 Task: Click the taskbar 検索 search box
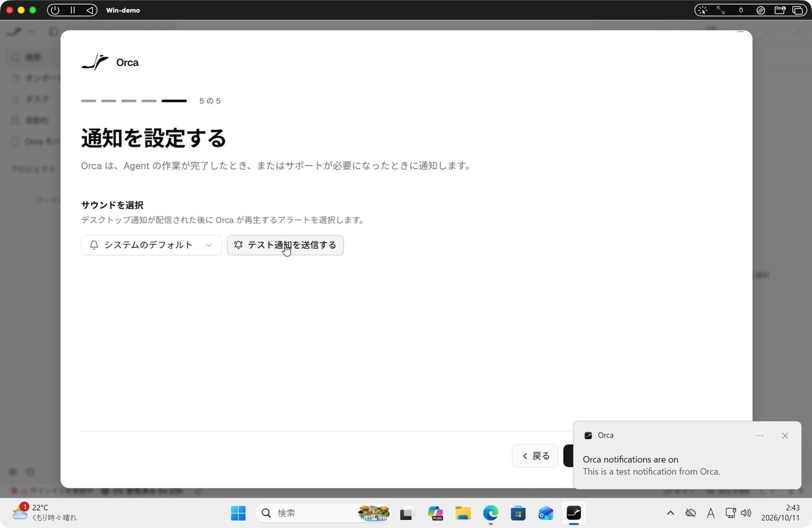click(323, 513)
